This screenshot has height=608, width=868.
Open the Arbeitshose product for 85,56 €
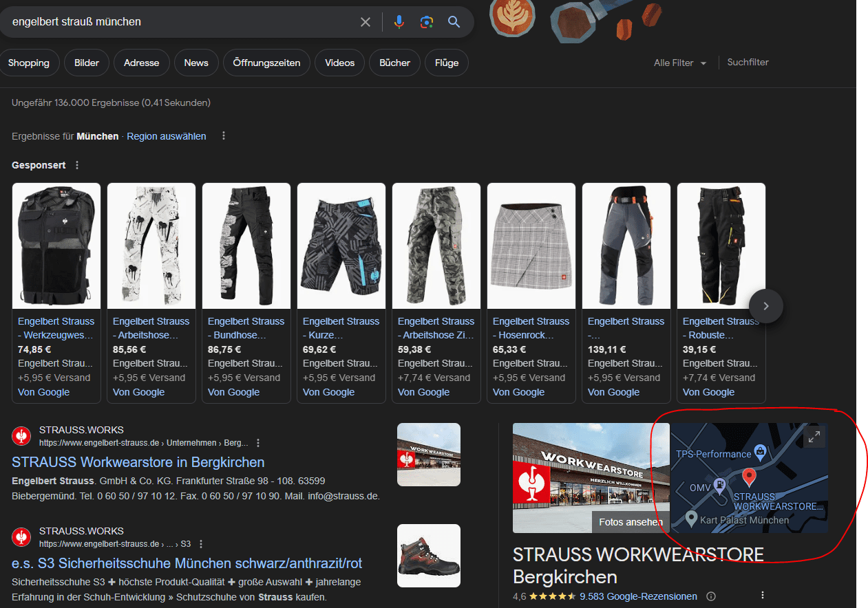point(151,328)
